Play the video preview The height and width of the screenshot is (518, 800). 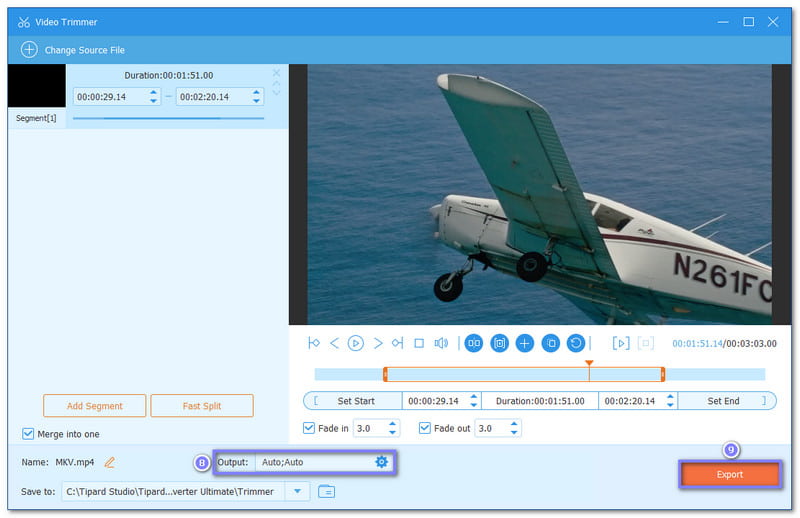click(356, 343)
